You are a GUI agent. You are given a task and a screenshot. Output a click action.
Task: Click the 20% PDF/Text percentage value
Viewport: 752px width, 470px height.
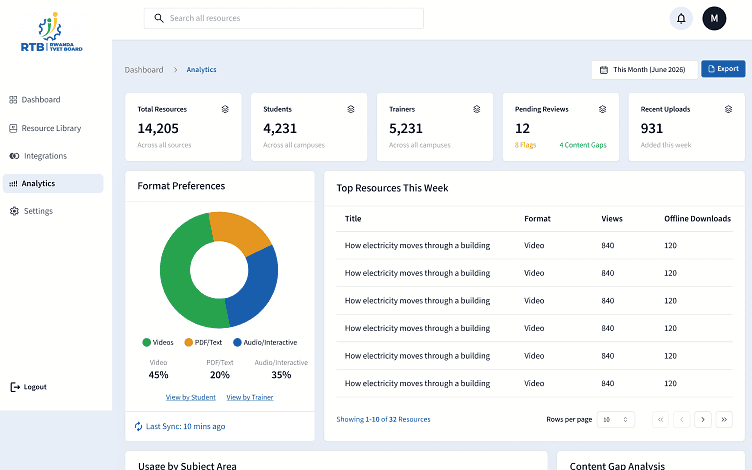point(220,375)
